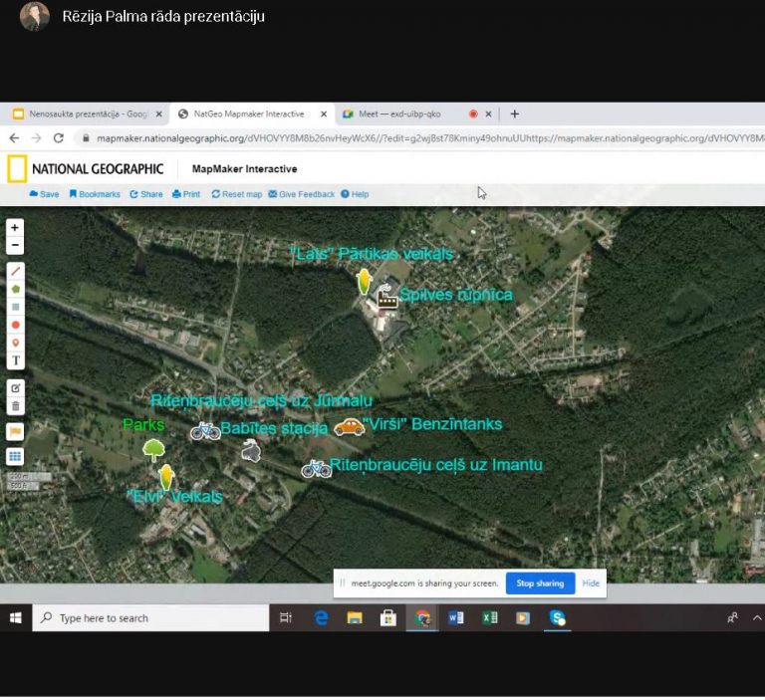
Task: Go forward in browser history
Action: click(x=37, y=138)
